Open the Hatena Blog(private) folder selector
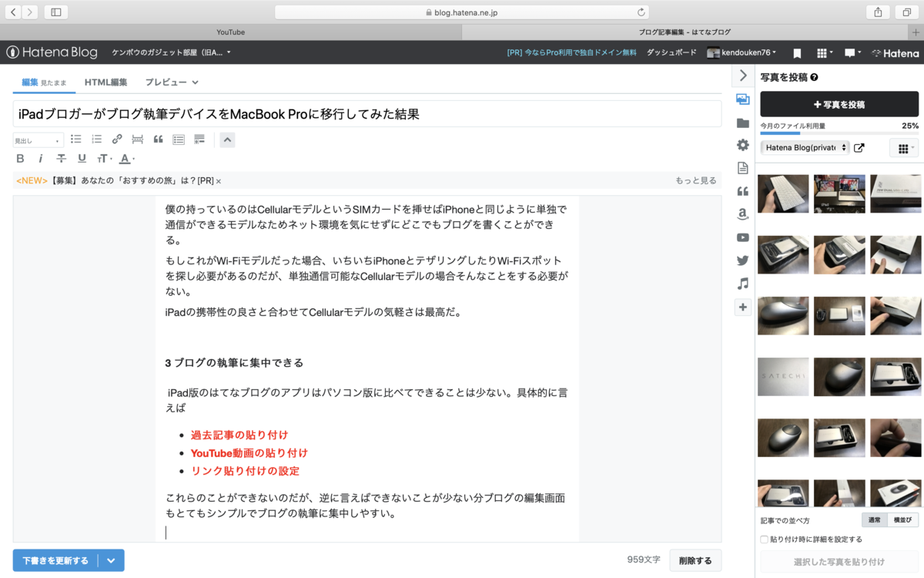The height and width of the screenshot is (578, 924). [x=805, y=147]
